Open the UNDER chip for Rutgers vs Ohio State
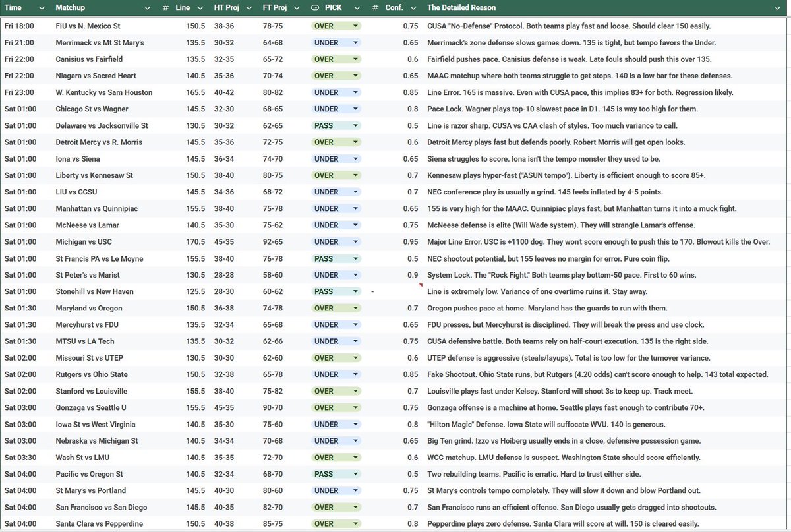The image size is (791, 532). coord(336,374)
